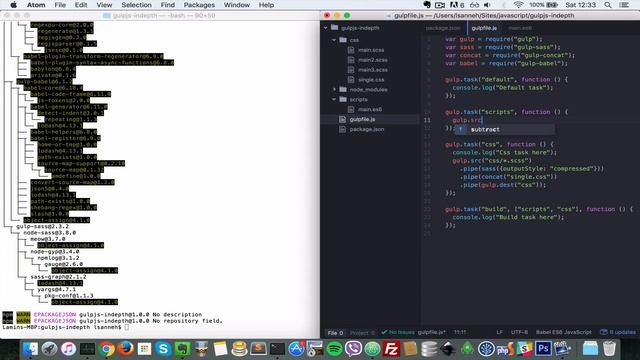The width and height of the screenshot is (640, 360).
Task: Launch Photoshop from the Dock
Action: 543,349
